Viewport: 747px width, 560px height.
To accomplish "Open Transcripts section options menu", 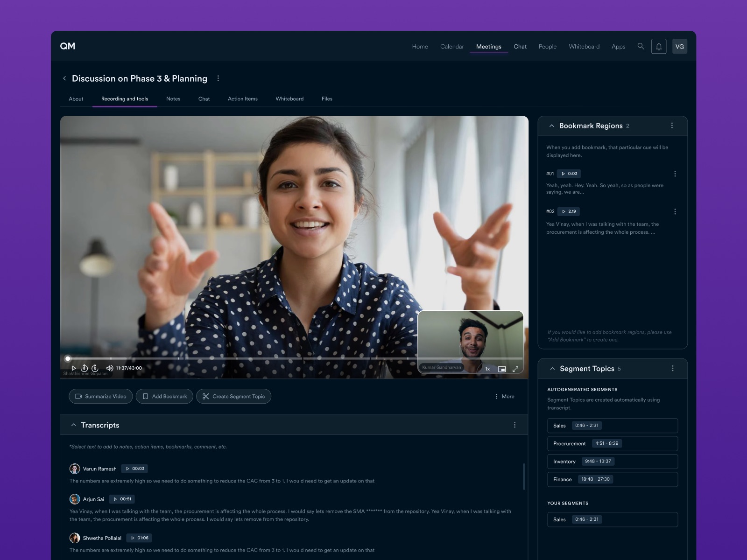I will [x=515, y=425].
